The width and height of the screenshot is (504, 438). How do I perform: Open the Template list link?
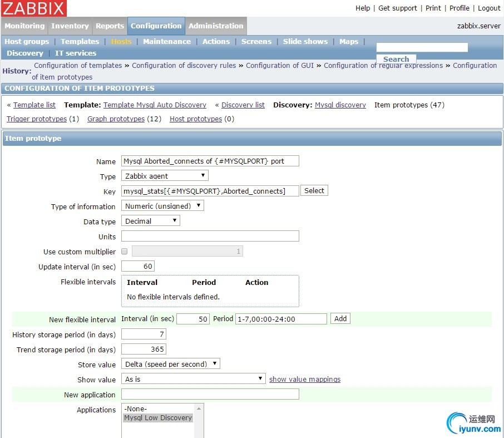(x=34, y=105)
